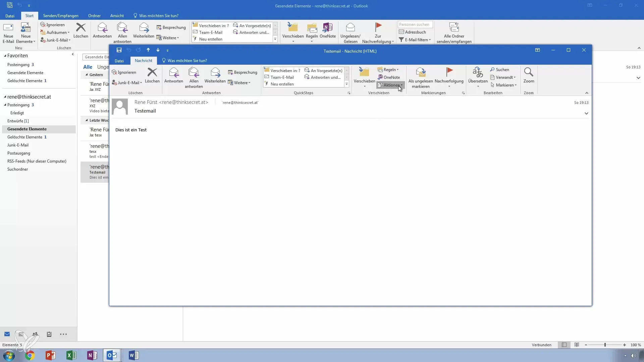Open Verwandt dropdown in message window
Screen dimensions: 644x362
click(x=503, y=77)
